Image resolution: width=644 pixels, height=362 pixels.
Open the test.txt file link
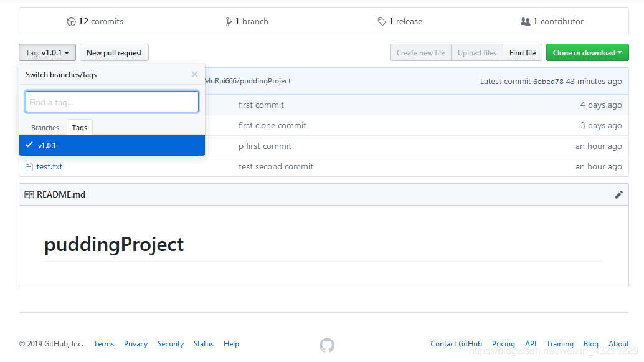pyautogui.click(x=49, y=166)
